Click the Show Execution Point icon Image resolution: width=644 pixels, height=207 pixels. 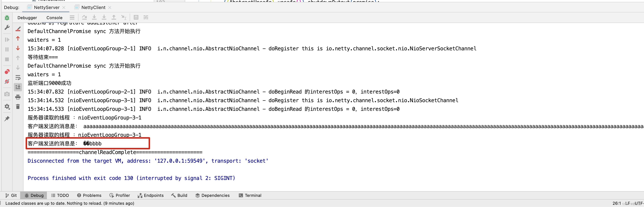coord(72,17)
